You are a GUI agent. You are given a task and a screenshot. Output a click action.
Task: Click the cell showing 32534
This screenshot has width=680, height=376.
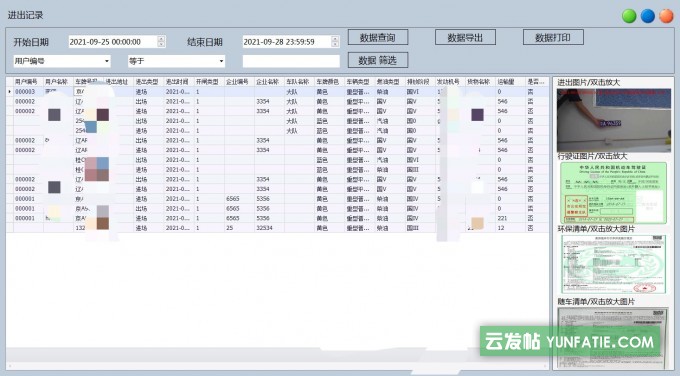pos(269,228)
